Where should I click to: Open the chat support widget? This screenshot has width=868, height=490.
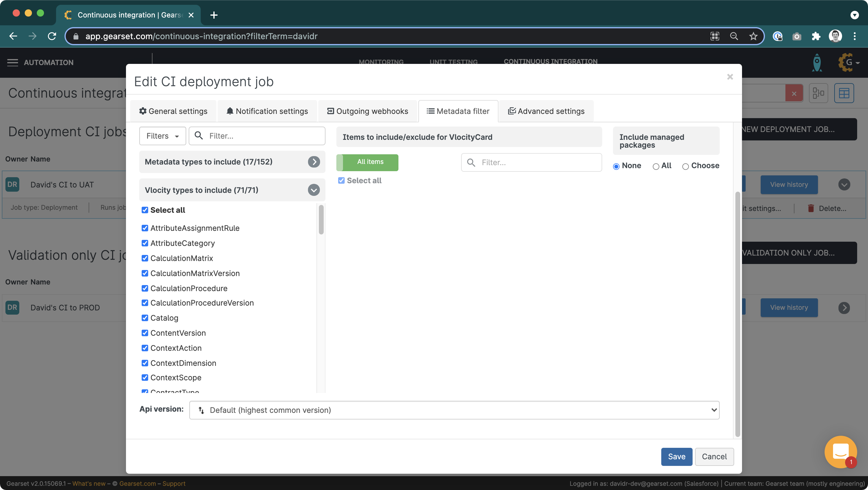(840, 452)
